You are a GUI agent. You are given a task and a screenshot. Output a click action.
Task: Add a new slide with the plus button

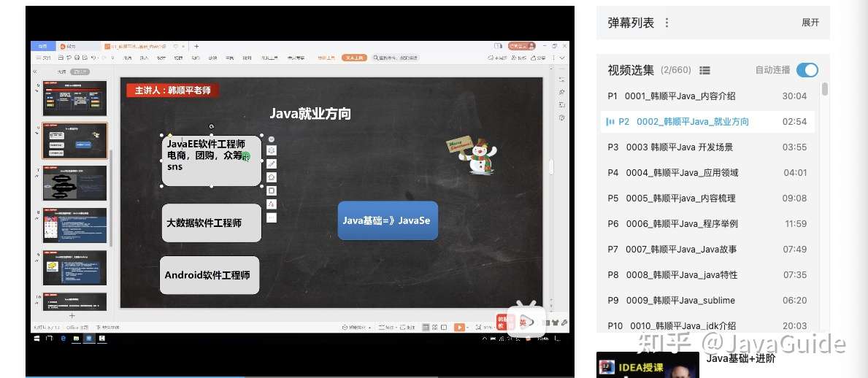pos(72,315)
